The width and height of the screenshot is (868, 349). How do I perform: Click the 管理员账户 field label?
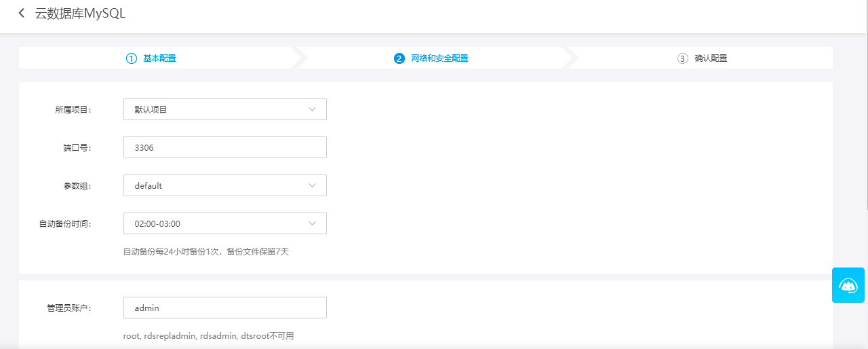coord(69,308)
